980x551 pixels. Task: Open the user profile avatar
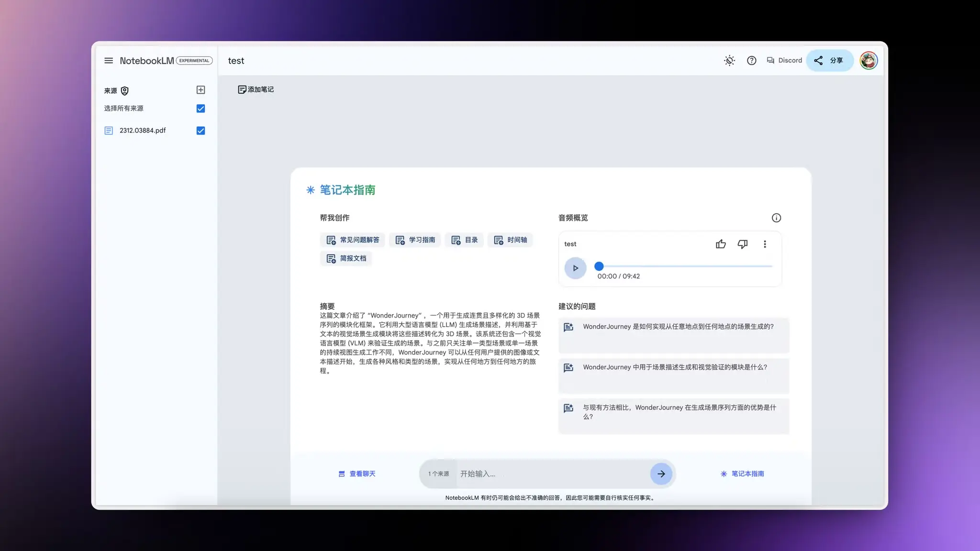[869, 61]
